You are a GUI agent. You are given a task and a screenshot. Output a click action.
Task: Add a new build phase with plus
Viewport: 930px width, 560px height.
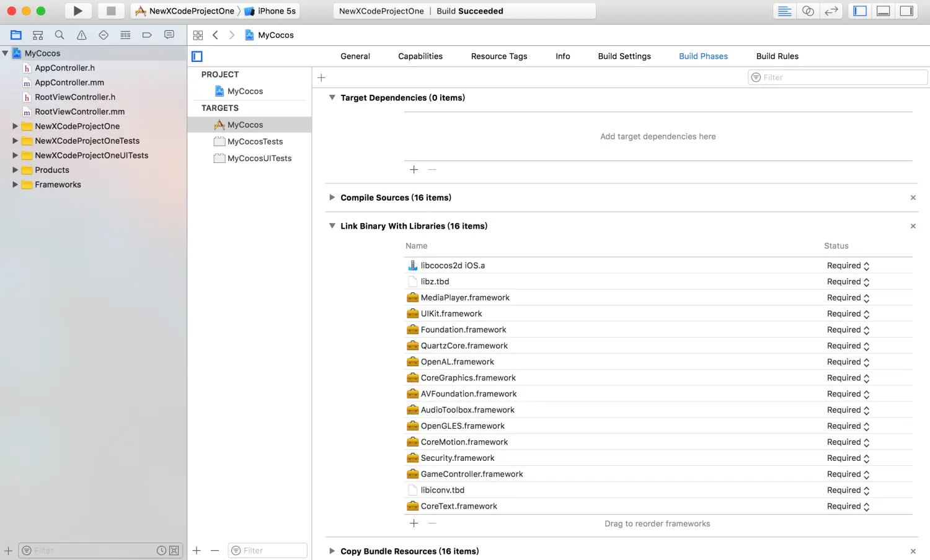tap(321, 77)
